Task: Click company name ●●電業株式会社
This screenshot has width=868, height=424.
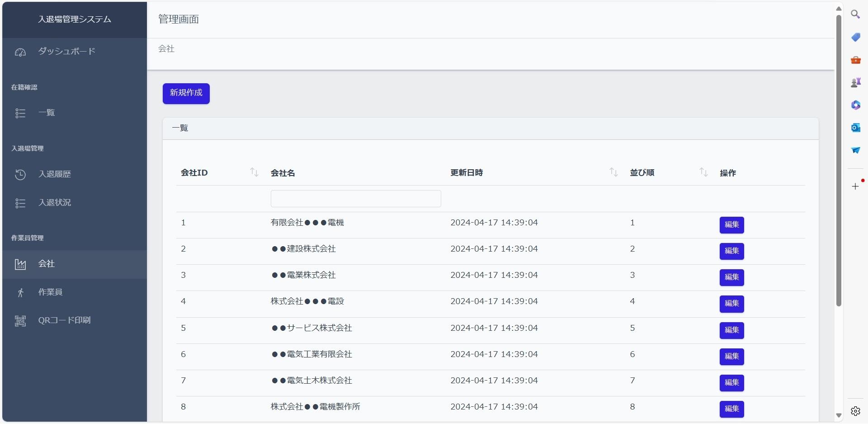Action: [x=303, y=275]
